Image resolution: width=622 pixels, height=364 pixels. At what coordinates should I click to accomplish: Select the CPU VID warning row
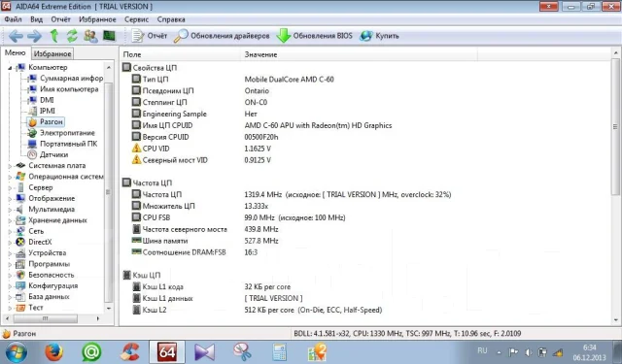[x=365, y=149]
